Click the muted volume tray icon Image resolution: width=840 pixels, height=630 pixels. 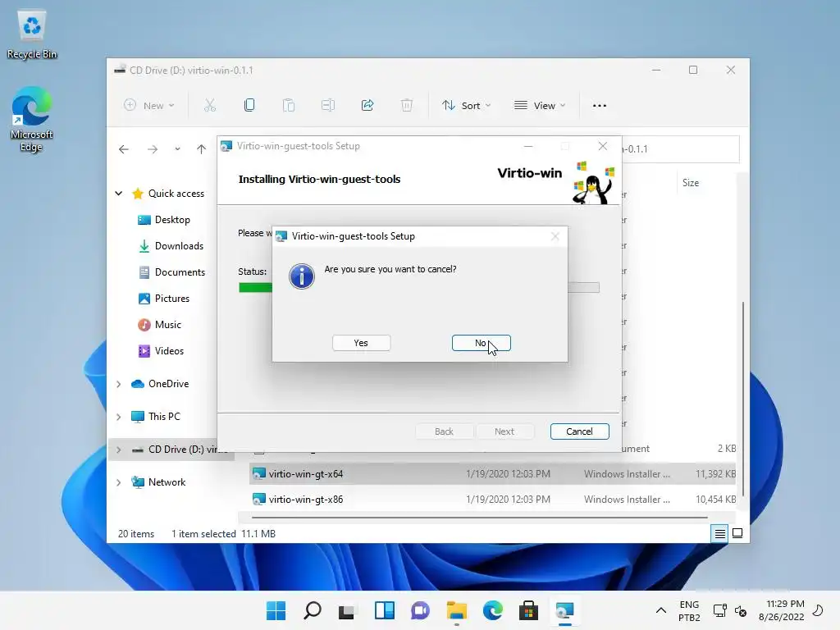pyautogui.click(x=741, y=610)
